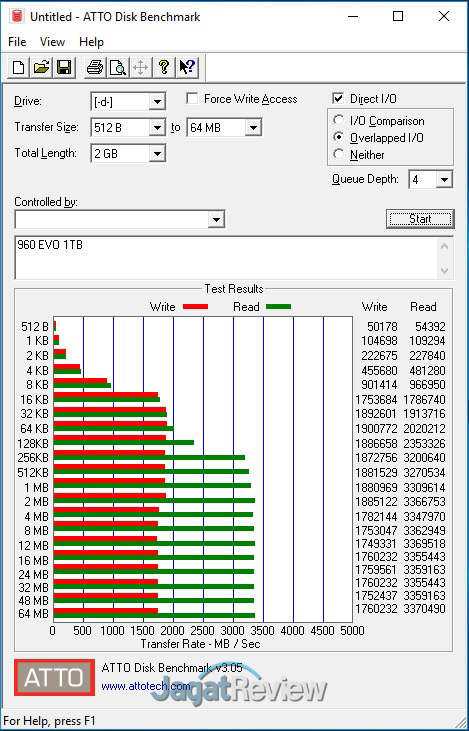Save results using the floppy disk icon
The image size is (469, 731).
click(64, 68)
